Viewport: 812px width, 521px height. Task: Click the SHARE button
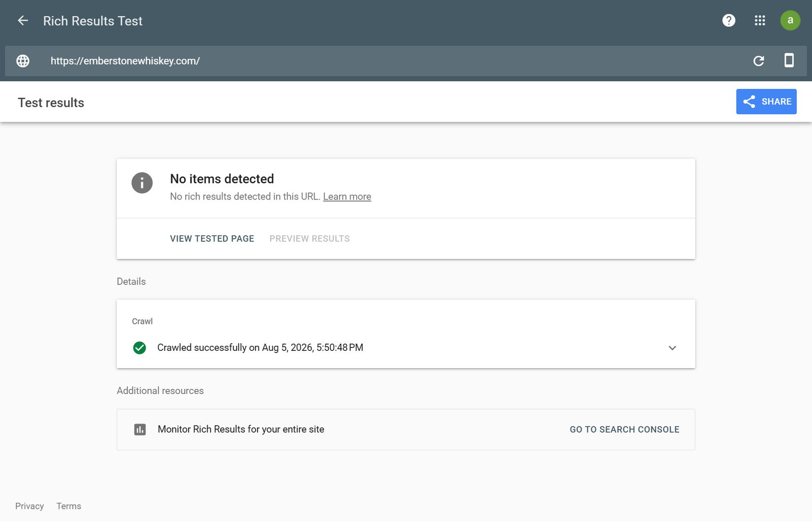(x=766, y=102)
